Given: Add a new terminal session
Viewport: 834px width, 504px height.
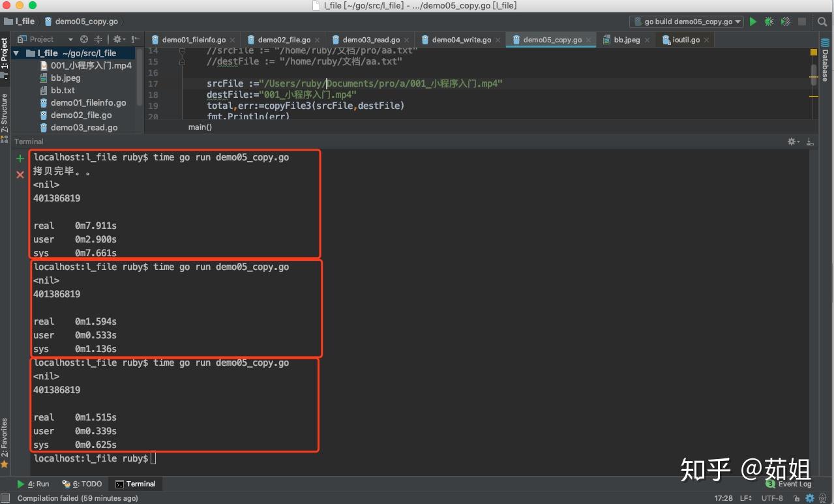Looking at the screenshot, I should point(20,158).
